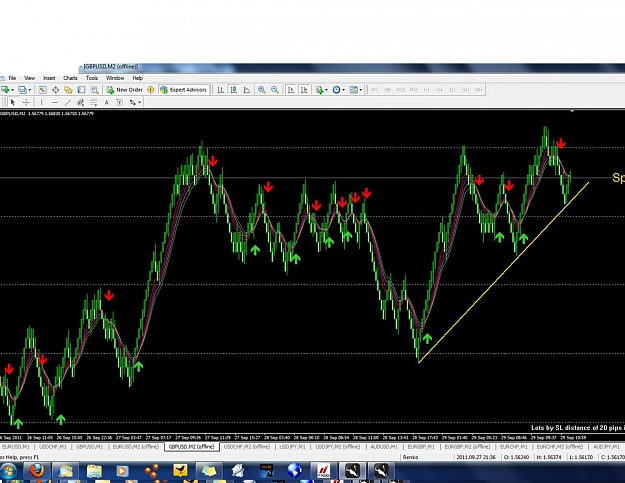Select the Cursor arrow tool
625x483 pixels.
[x=13, y=102]
